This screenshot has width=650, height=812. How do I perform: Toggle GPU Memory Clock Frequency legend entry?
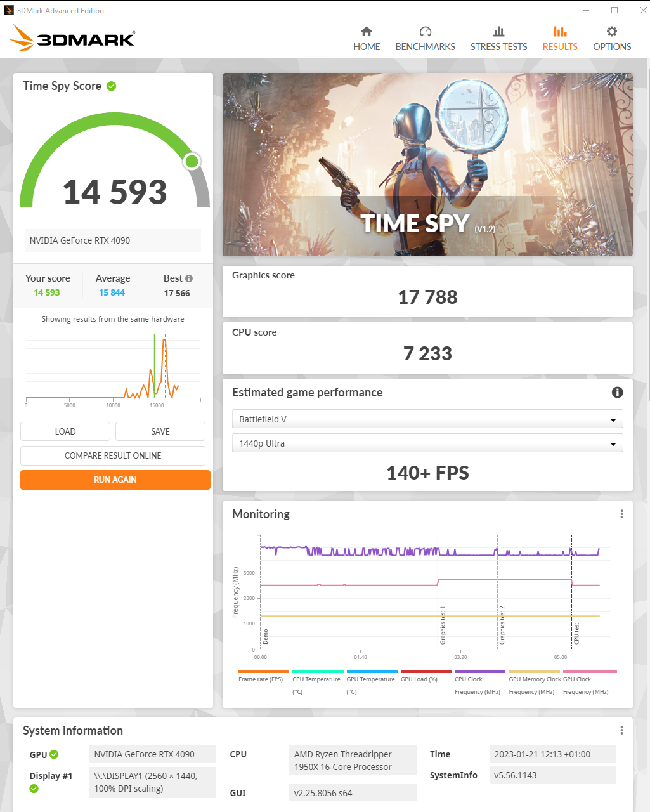click(533, 684)
